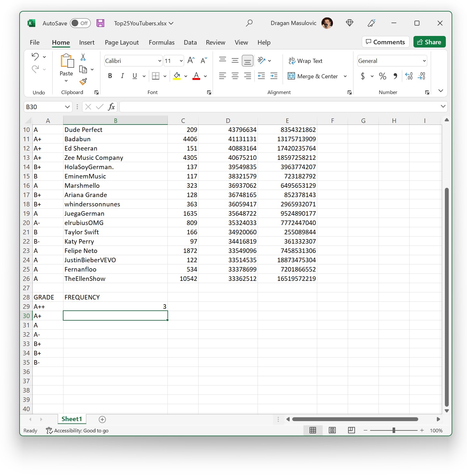Open the search magnifier in title bar
Viewport: 467px width, 476px height.
249,23
